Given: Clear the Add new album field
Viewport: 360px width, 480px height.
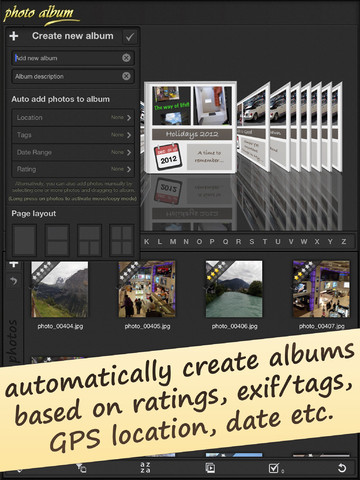Looking at the screenshot, I should (x=126, y=58).
